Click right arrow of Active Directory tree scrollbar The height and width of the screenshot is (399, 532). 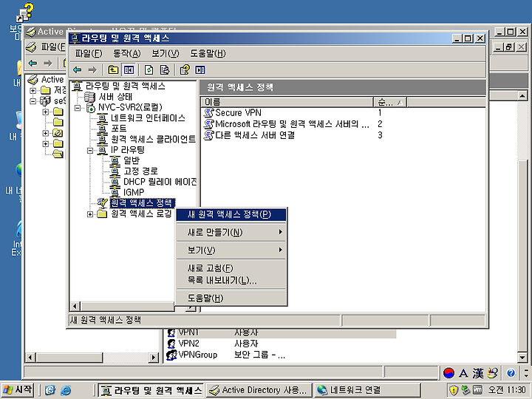coord(154,358)
